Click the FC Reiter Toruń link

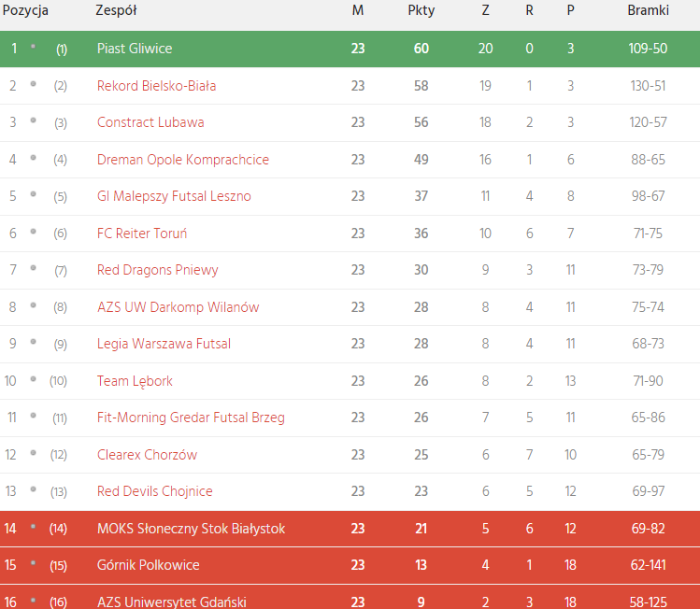point(142,234)
